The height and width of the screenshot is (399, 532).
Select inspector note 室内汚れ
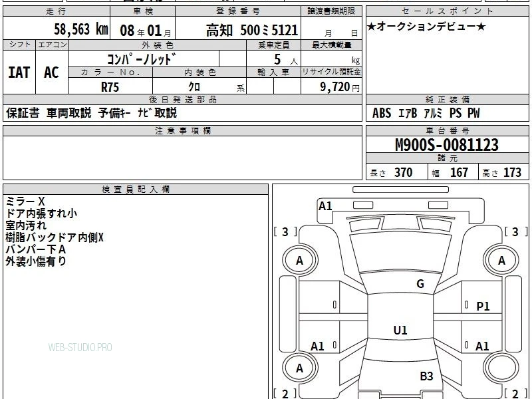(26, 225)
